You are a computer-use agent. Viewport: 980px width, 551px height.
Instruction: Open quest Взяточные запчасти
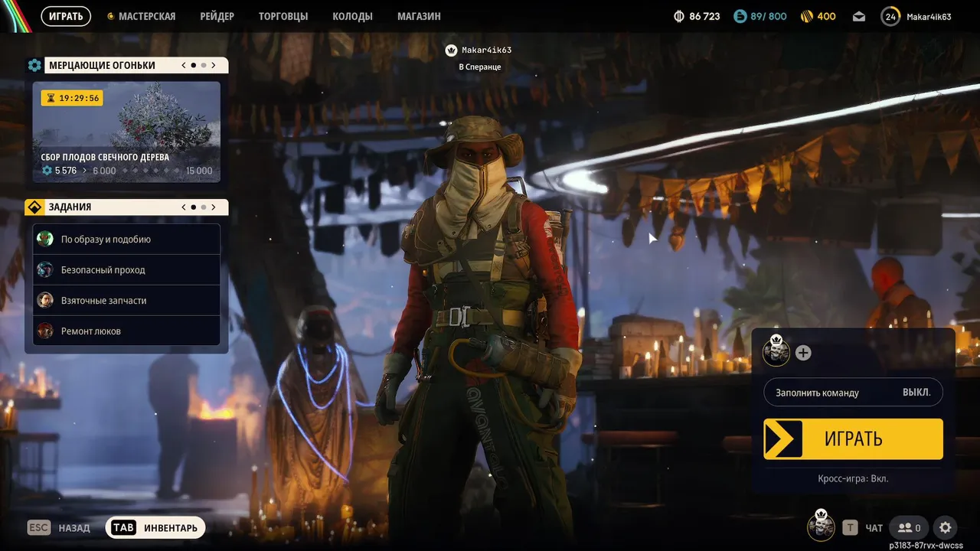pos(126,300)
